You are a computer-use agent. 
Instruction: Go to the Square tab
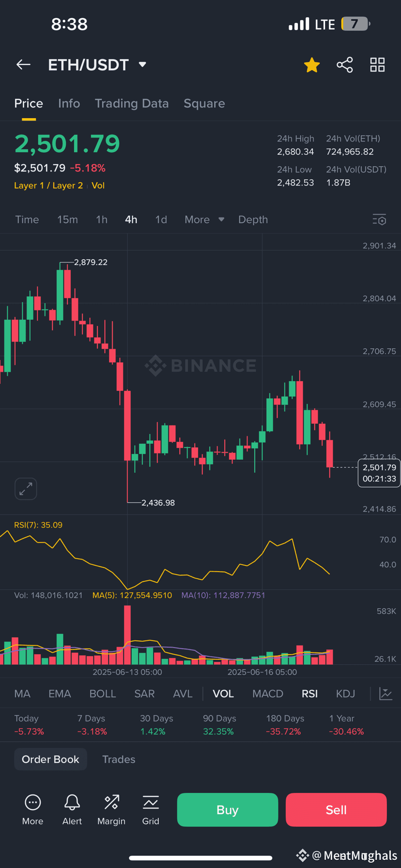click(204, 104)
